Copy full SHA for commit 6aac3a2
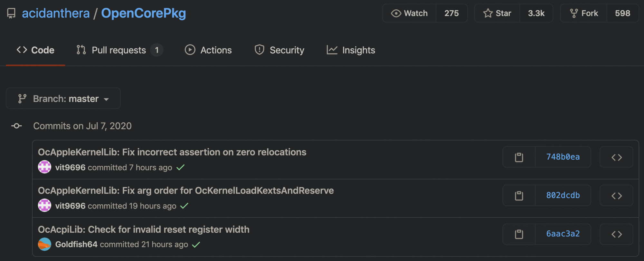This screenshot has height=261, width=644. (x=519, y=234)
